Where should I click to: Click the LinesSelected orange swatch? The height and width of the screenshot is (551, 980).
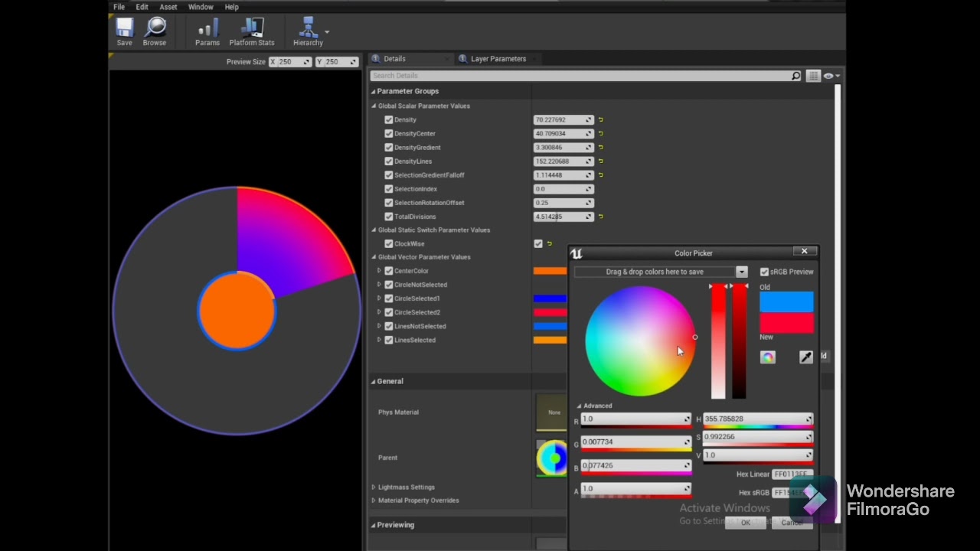coord(550,340)
